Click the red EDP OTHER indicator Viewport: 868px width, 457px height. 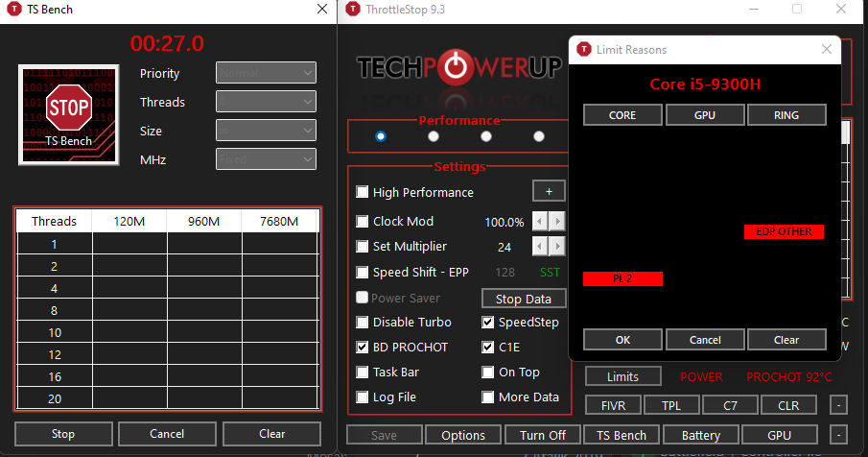[784, 231]
